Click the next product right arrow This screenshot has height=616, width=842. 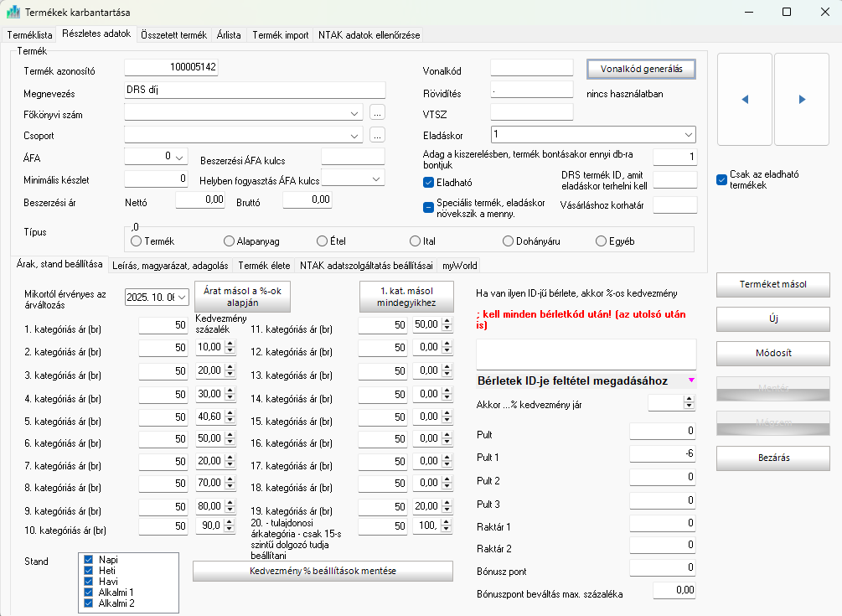pyautogui.click(x=801, y=99)
